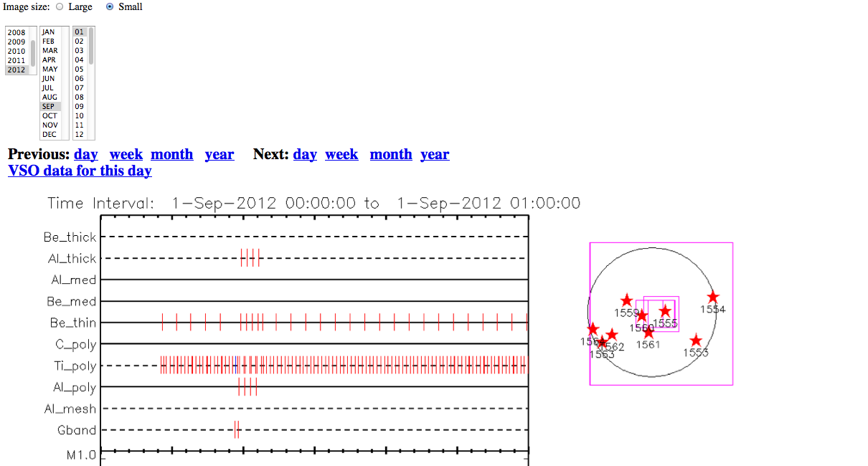Select AUG from the month list

[x=49, y=97]
